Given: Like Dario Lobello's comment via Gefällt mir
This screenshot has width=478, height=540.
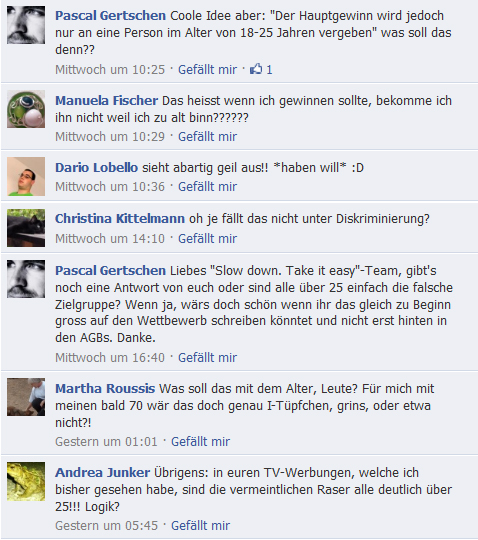Looking at the screenshot, I should click(x=207, y=187).
